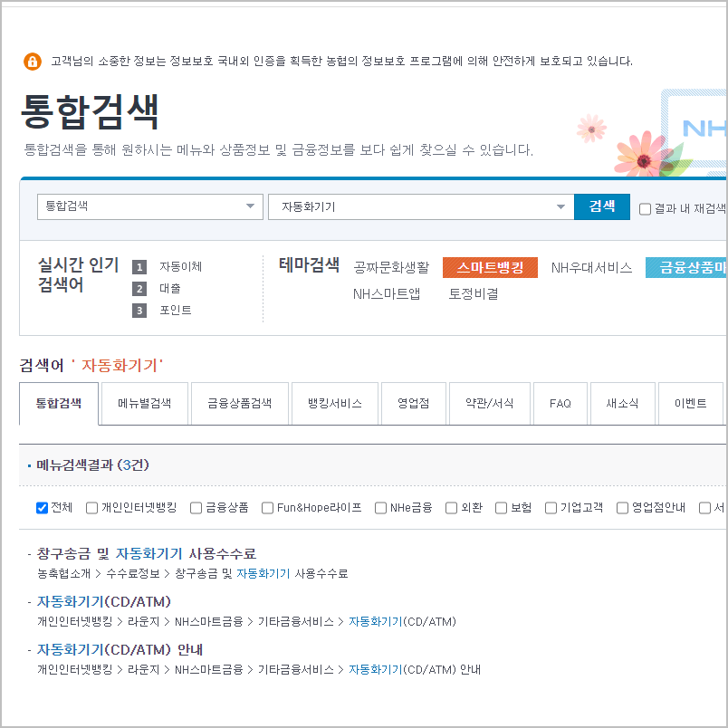
Task: Select the 통합검색 results tab
Action: (59, 404)
